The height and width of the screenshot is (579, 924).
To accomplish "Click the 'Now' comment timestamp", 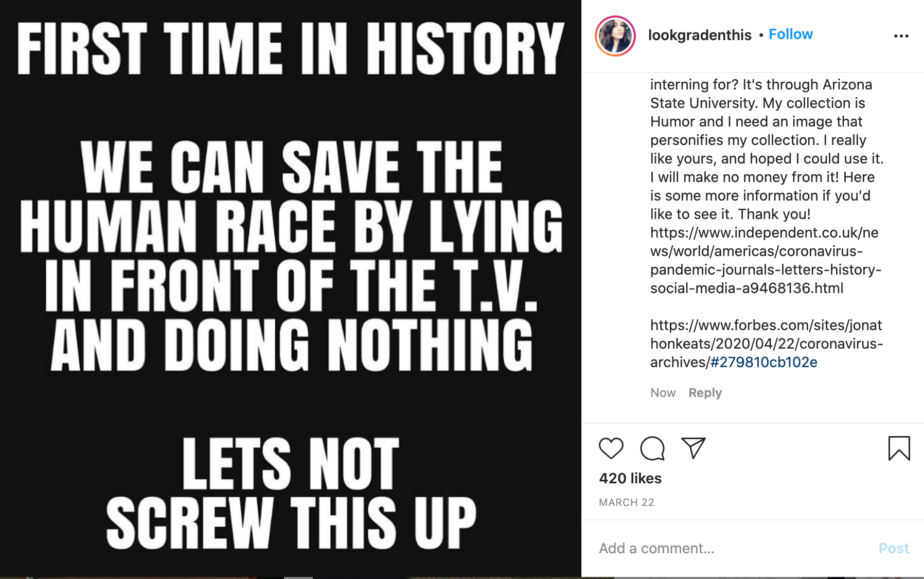I will click(x=663, y=393).
